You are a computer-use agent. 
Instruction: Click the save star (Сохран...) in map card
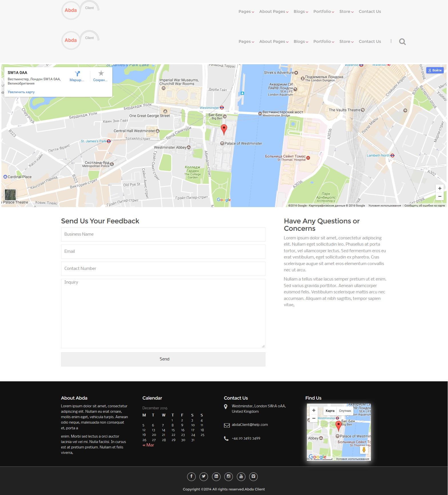(101, 73)
